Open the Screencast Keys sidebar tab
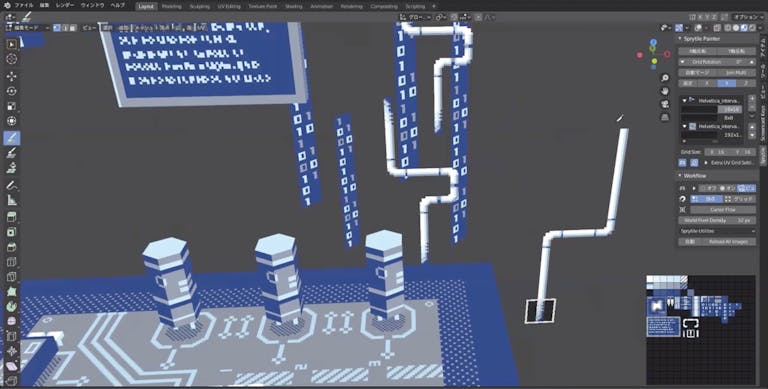Screen dimensions: 768x389 click(x=763, y=123)
